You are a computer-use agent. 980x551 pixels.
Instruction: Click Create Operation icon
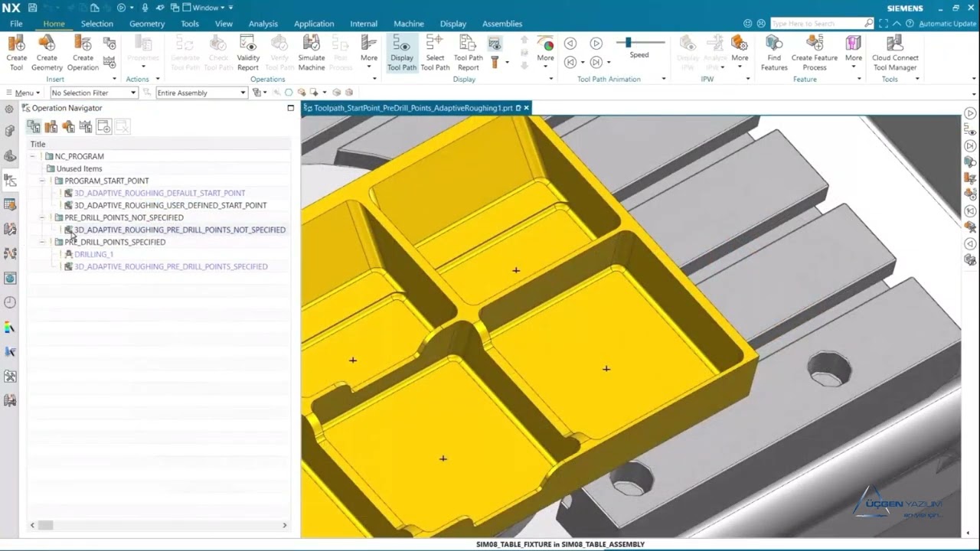(83, 52)
